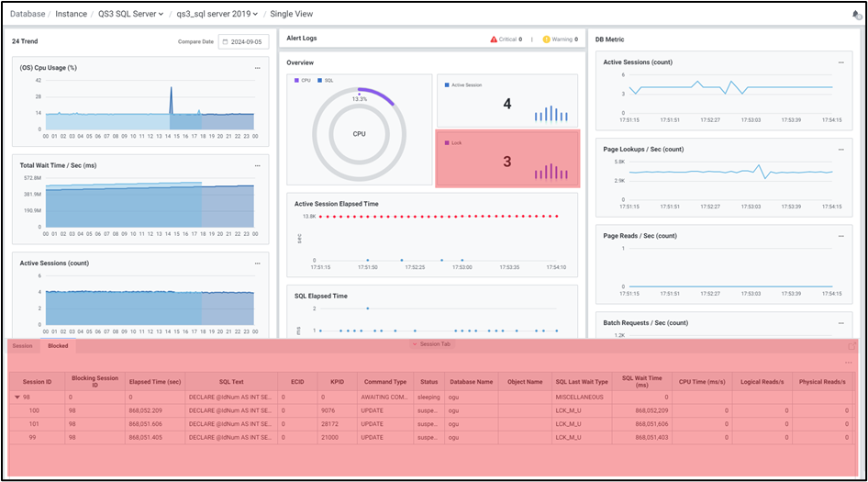
Task: Select the Blocked tab
Action: click(x=58, y=346)
